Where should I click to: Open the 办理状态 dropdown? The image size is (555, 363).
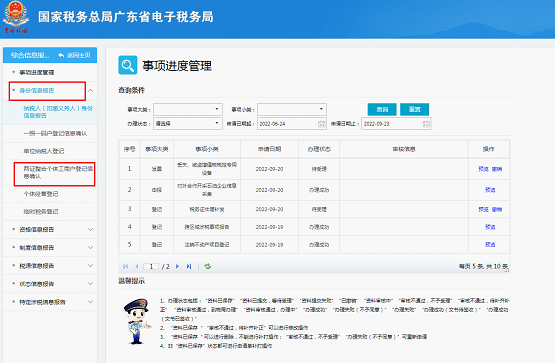click(x=188, y=124)
